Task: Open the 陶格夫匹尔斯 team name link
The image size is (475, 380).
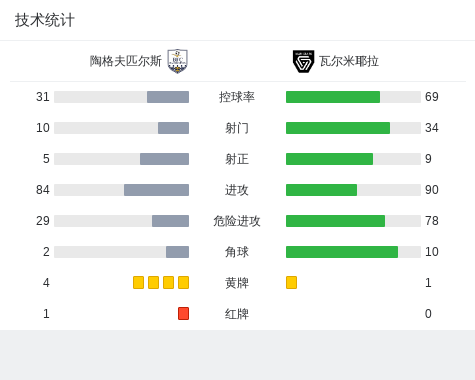Action: (x=126, y=61)
